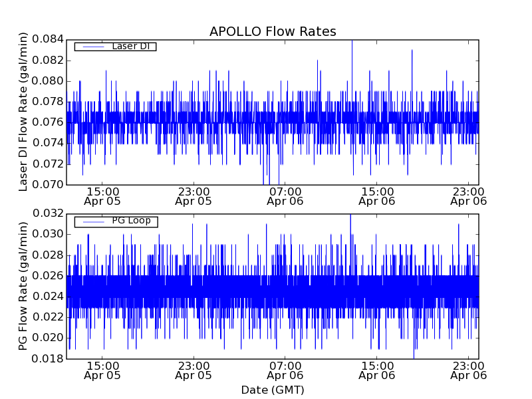Viewport: 532px width, 399px height.
Task: Click 07:00 Apr 06 tick under PG Loop plot
Action: (285, 371)
